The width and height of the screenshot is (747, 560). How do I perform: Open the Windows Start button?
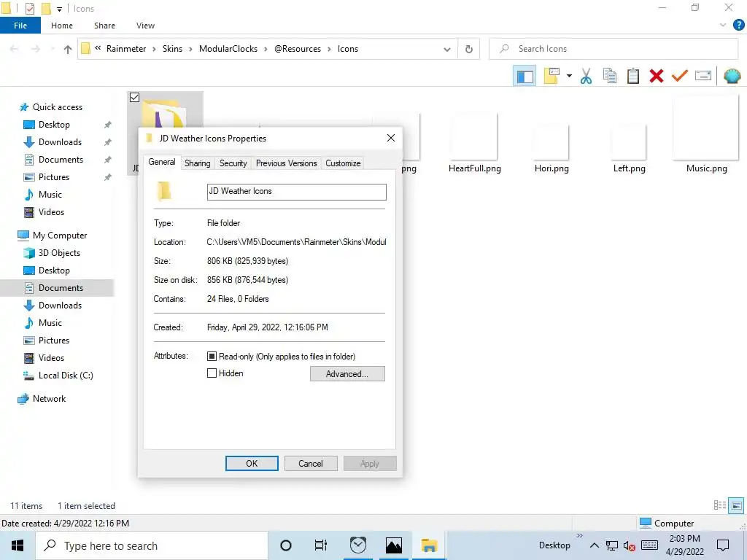18,545
